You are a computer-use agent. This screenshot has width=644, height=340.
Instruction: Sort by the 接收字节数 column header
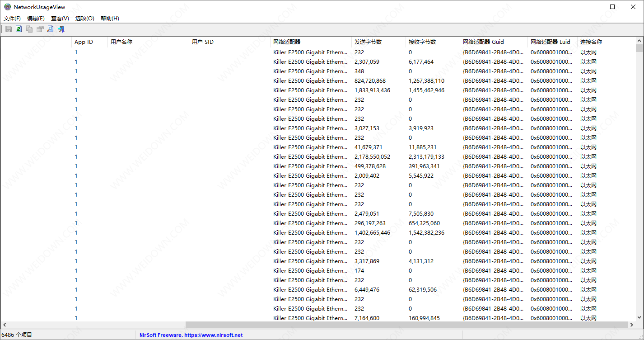422,42
